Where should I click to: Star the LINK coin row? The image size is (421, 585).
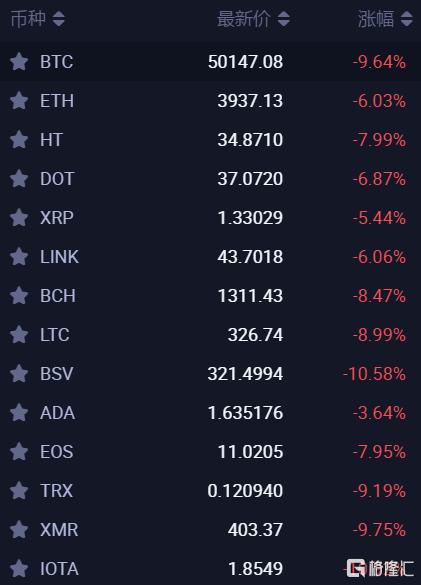19,257
